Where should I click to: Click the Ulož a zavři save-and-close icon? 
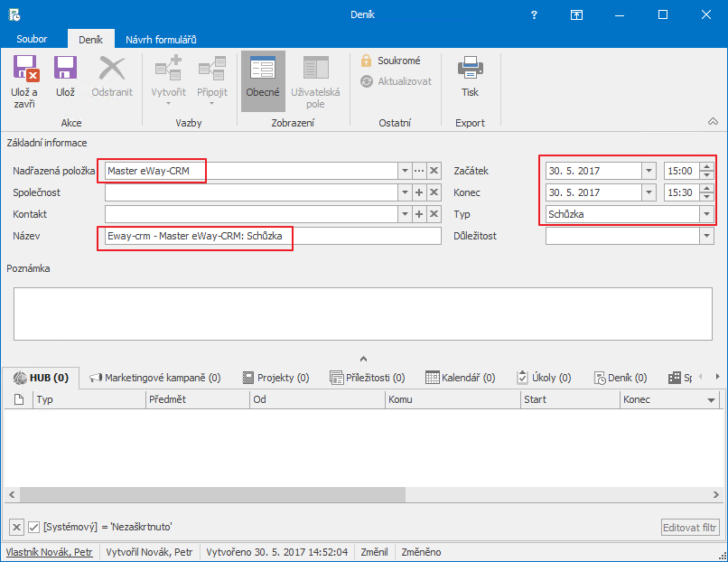(x=25, y=69)
